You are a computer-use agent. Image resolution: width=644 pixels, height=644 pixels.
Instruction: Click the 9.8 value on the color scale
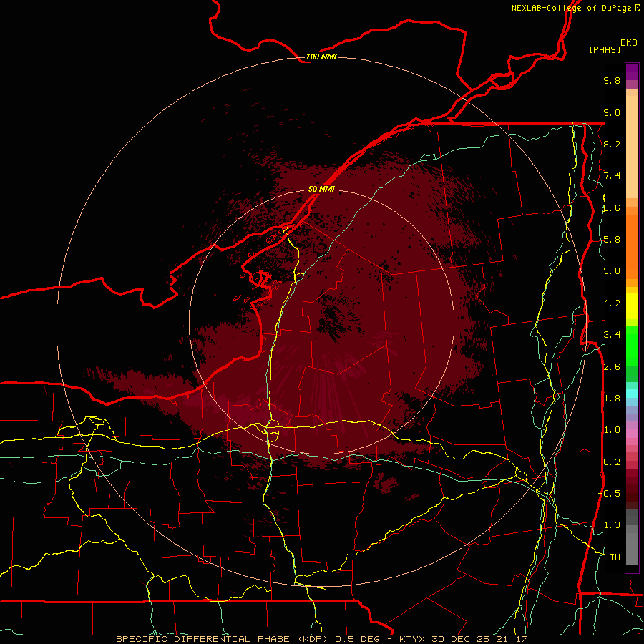[612, 80]
